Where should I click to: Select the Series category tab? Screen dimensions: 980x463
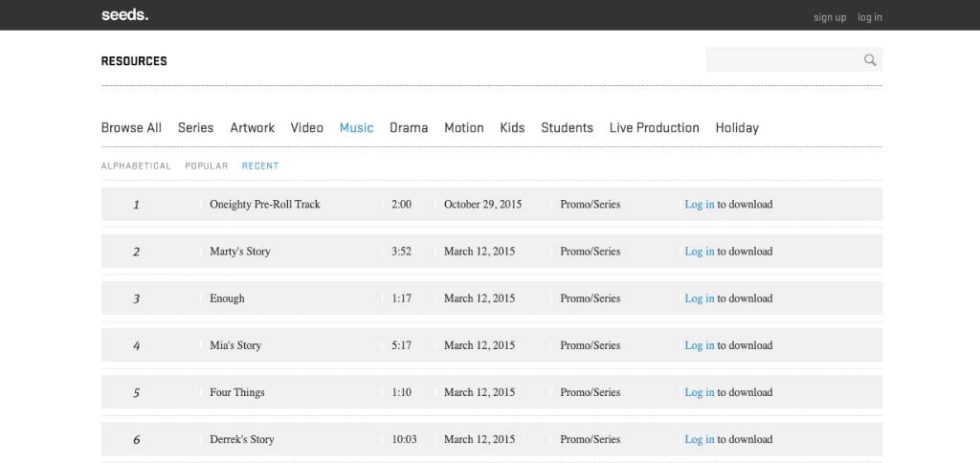195,127
